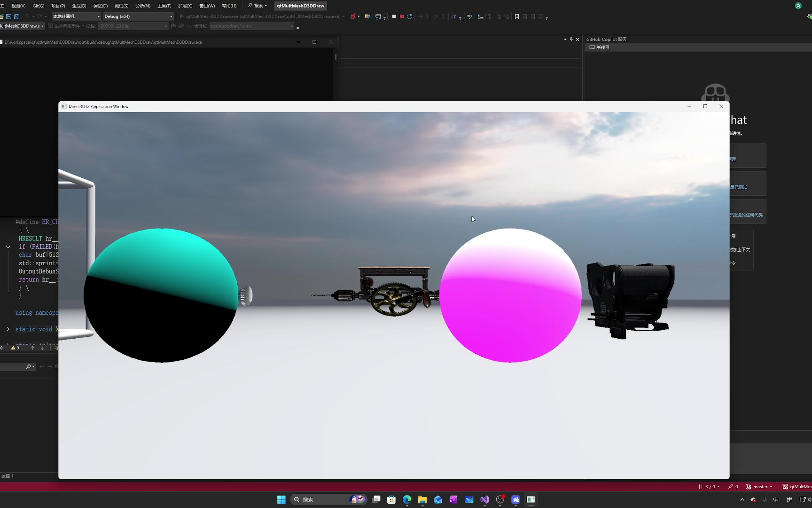Toggle the Chinese input mode indicator

pos(776,500)
